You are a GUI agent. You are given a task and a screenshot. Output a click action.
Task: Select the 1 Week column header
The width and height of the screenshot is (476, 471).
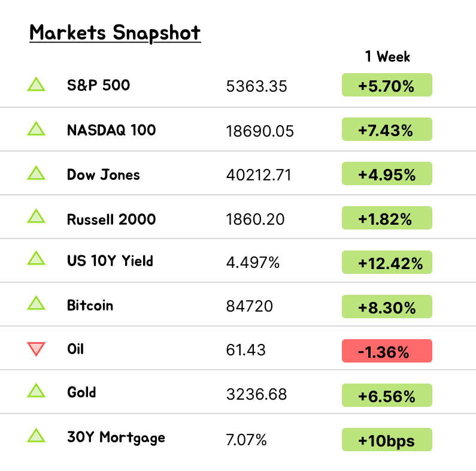coord(387,56)
